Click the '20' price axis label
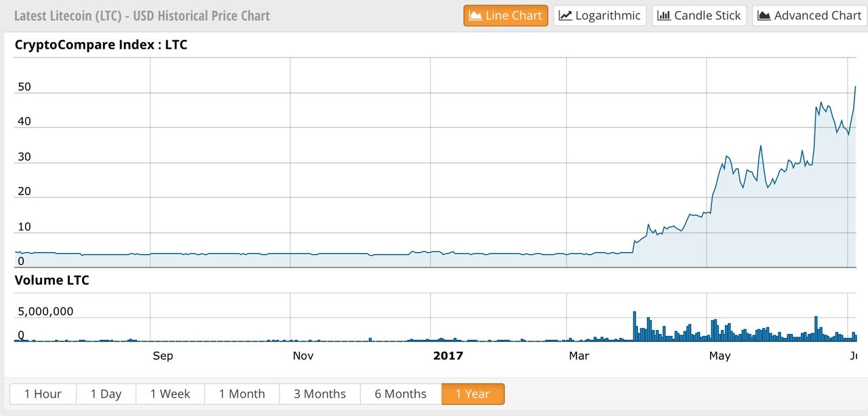 click(24, 192)
